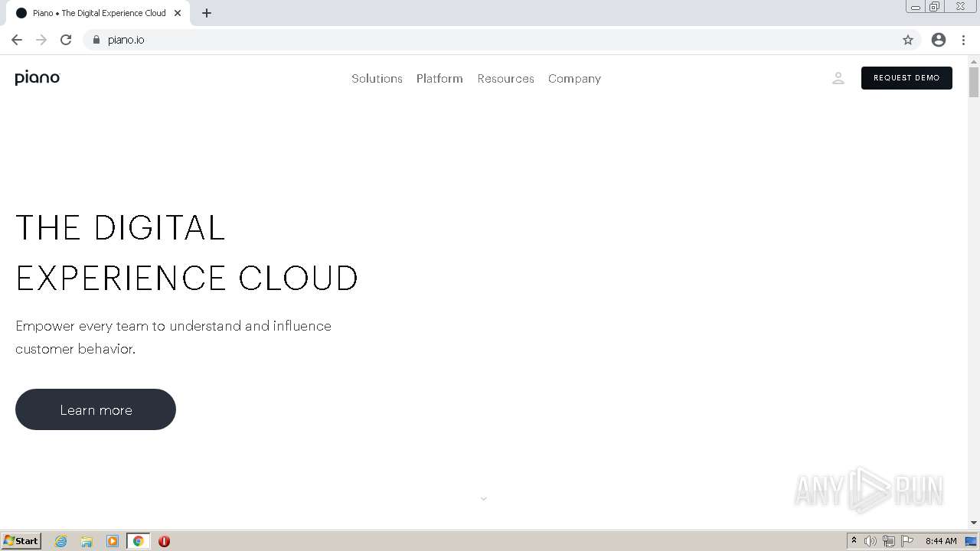
Task: Click the Learn more button
Action: [x=96, y=409]
